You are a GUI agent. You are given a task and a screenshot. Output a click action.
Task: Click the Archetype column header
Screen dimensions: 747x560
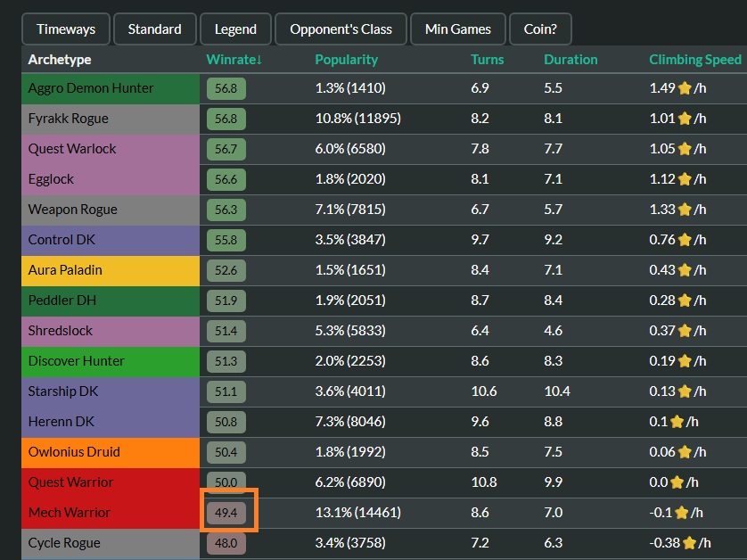[60, 60]
